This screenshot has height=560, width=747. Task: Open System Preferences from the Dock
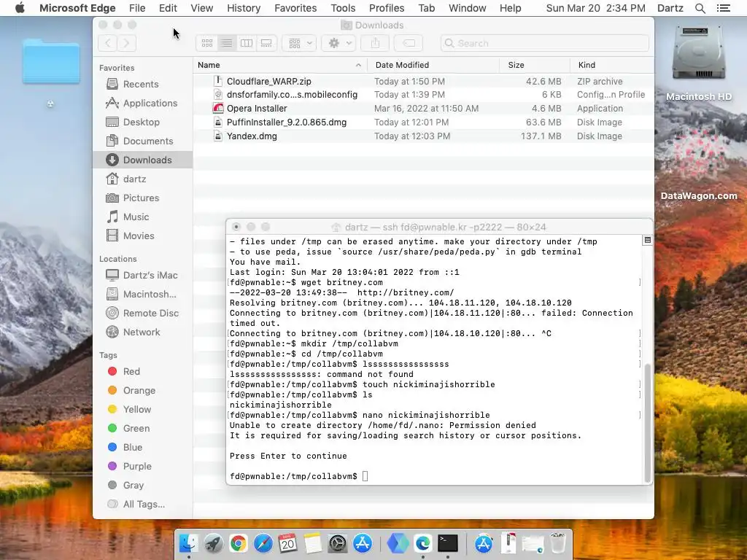(338, 543)
